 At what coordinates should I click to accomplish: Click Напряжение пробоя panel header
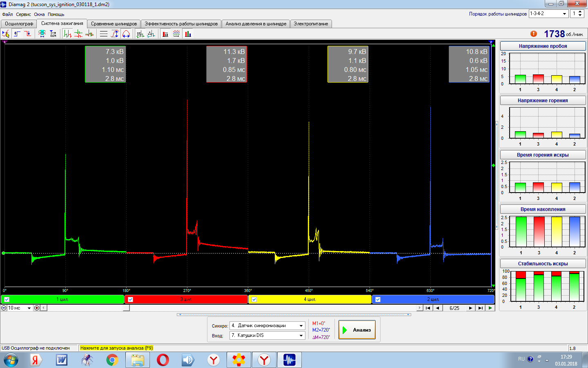[x=543, y=46]
